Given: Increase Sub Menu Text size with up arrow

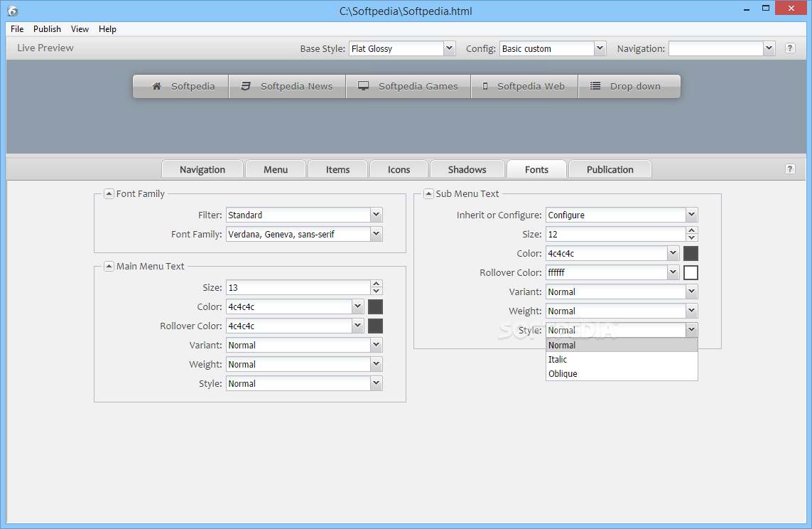Looking at the screenshot, I should 692,230.
